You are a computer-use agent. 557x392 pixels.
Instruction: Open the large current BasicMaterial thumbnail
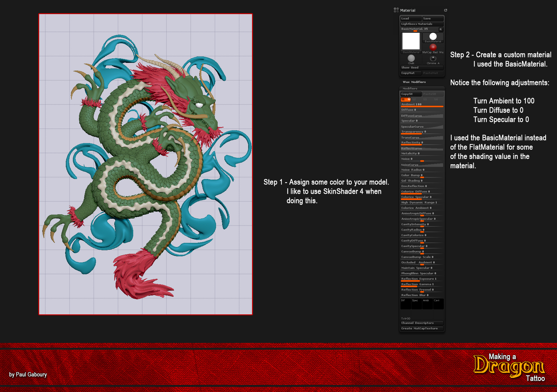click(x=411, y=43)
